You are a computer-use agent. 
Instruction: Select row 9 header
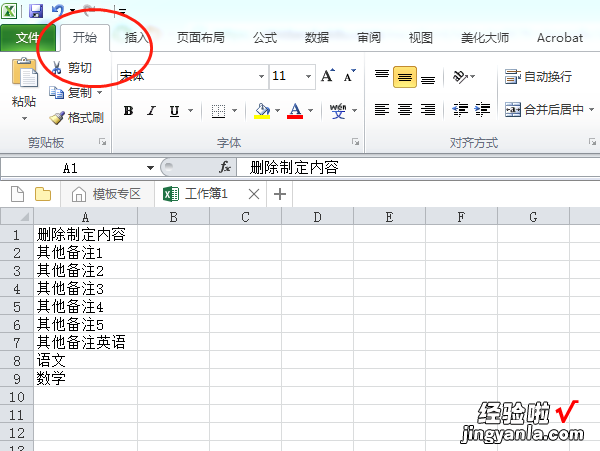pos(17,378)
